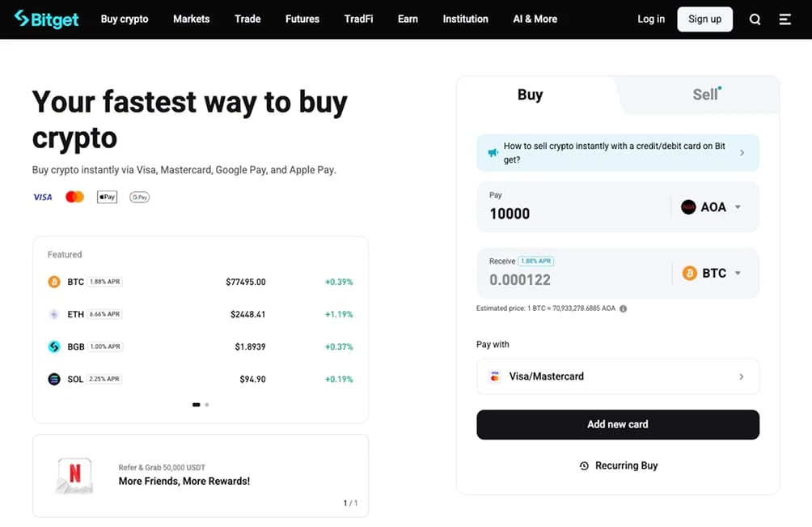
Task: Click the Receive amount field 0.000122
Action: [573, 280]
